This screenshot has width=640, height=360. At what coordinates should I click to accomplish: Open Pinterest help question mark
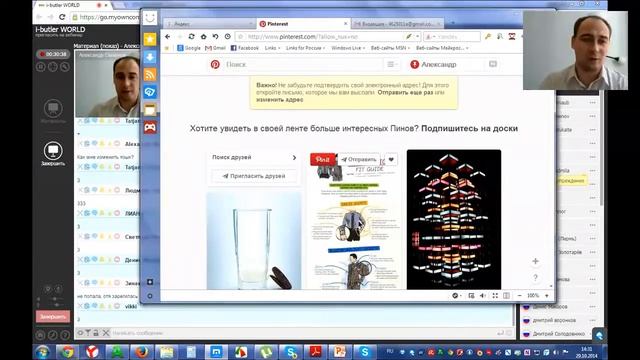(x=536, y=278)
